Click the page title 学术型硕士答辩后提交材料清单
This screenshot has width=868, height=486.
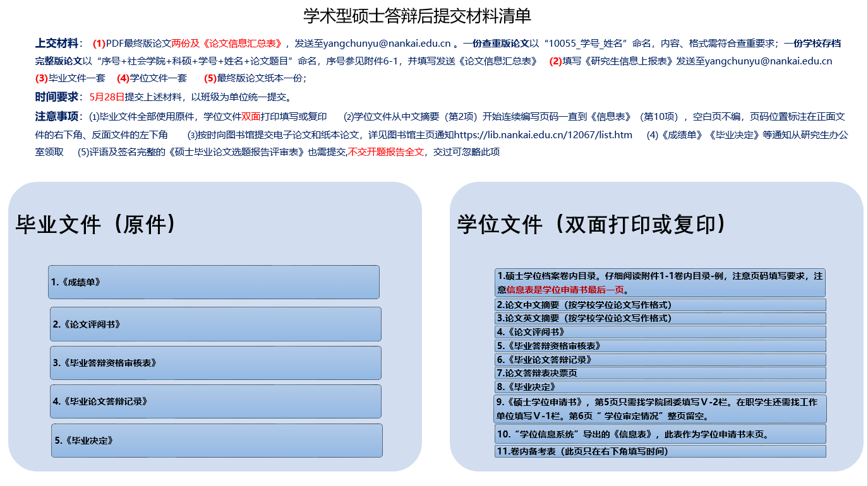tap(418, 15)
